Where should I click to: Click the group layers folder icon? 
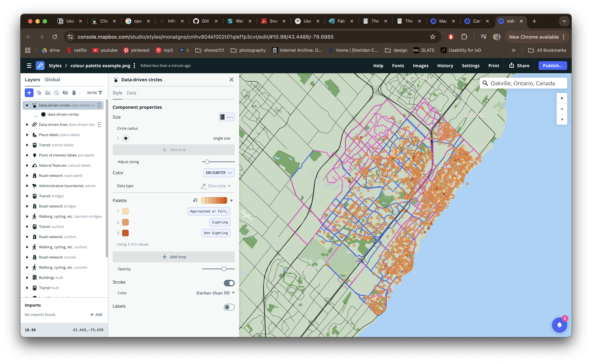click(48, 93)
